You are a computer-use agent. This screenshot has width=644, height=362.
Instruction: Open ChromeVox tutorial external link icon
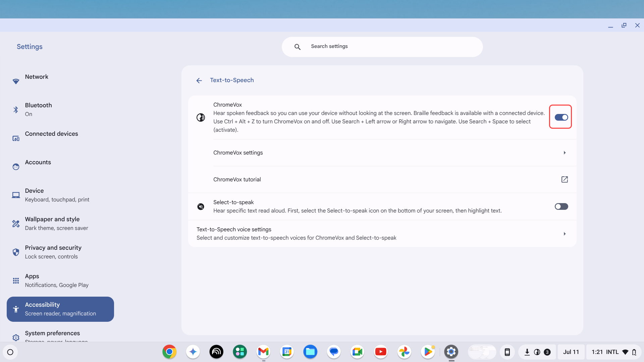565,179
